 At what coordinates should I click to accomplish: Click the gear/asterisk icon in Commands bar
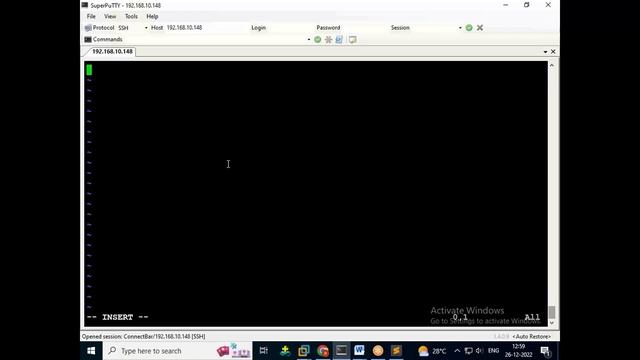tap(328, 40)
